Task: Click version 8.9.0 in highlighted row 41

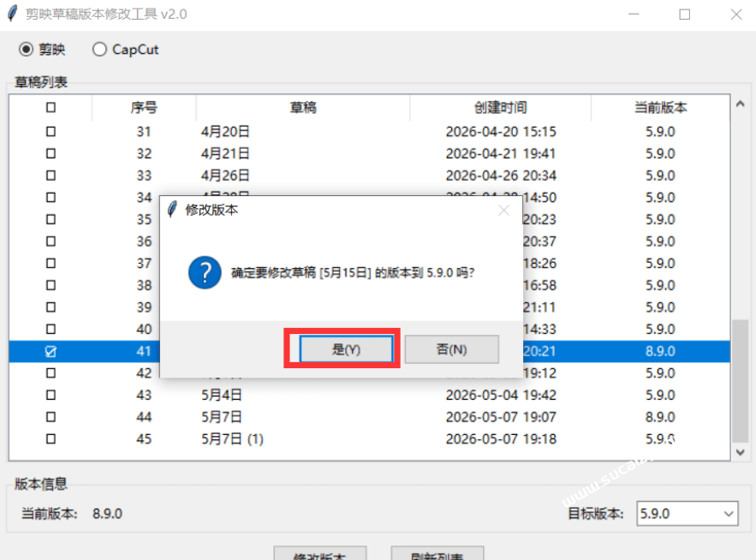Action: (x=660, y=351)
